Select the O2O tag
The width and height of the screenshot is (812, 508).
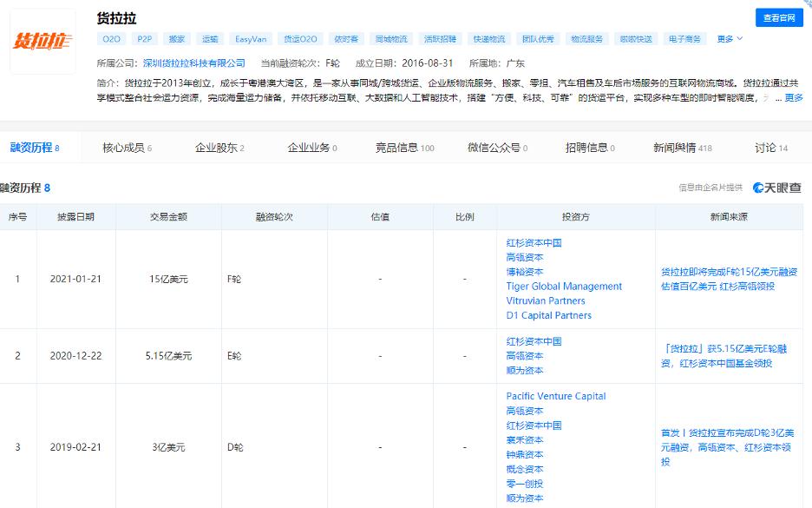[111, 39]
